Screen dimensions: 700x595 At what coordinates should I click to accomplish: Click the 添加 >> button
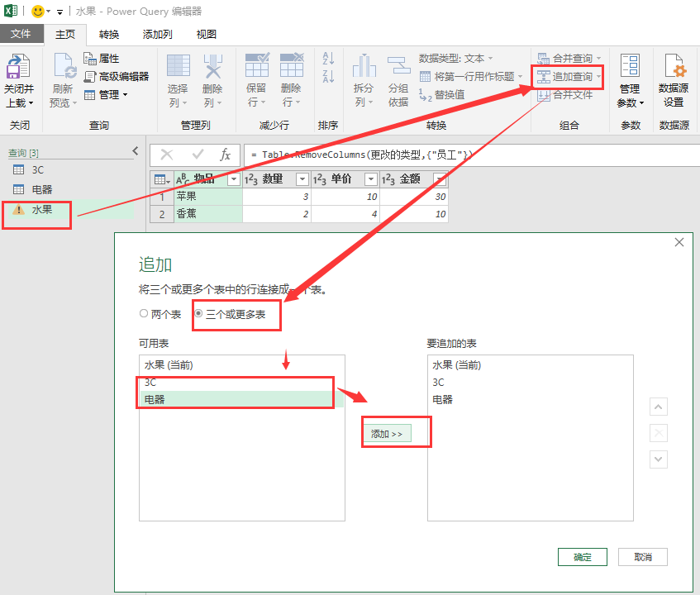pyautogui.click(x=387, y=433)
